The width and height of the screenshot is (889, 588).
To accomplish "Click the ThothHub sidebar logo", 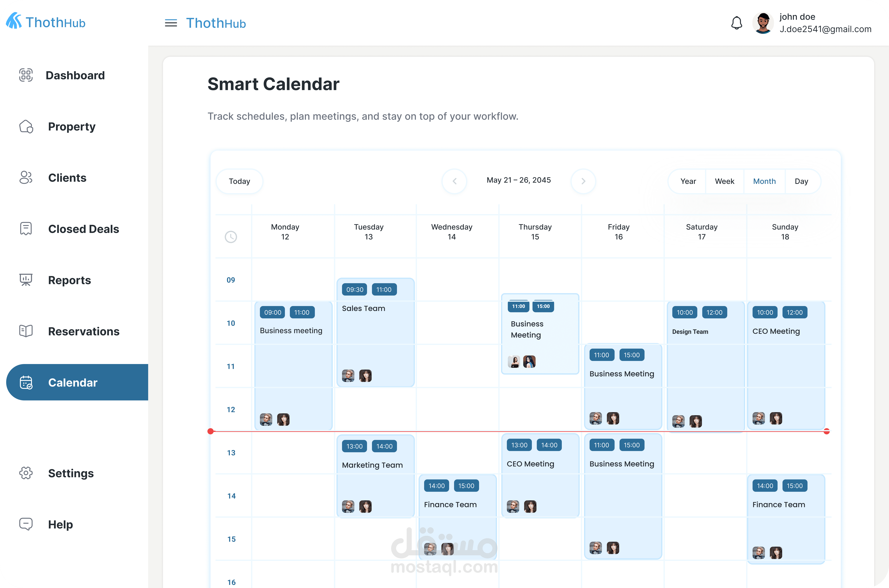I will pos(46,22).
